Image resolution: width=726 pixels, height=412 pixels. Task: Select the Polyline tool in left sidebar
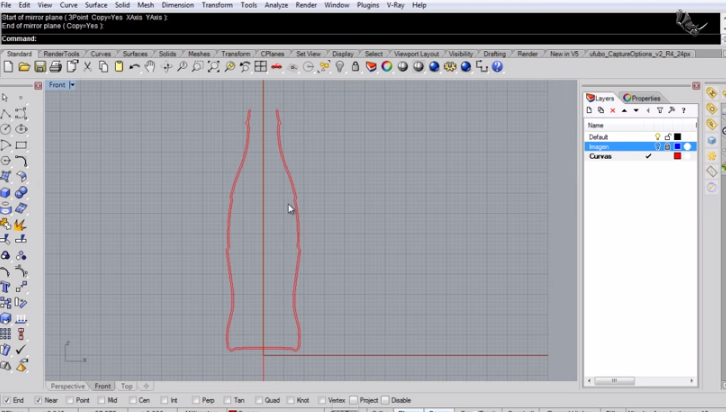pos(6,113)
